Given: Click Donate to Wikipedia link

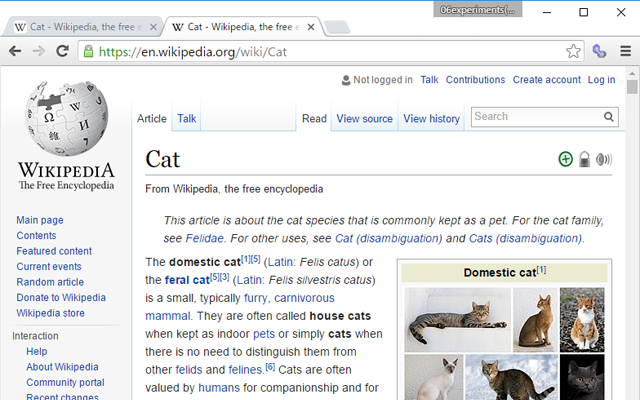Looking at the screenshot, I should [x=61, y=298].
